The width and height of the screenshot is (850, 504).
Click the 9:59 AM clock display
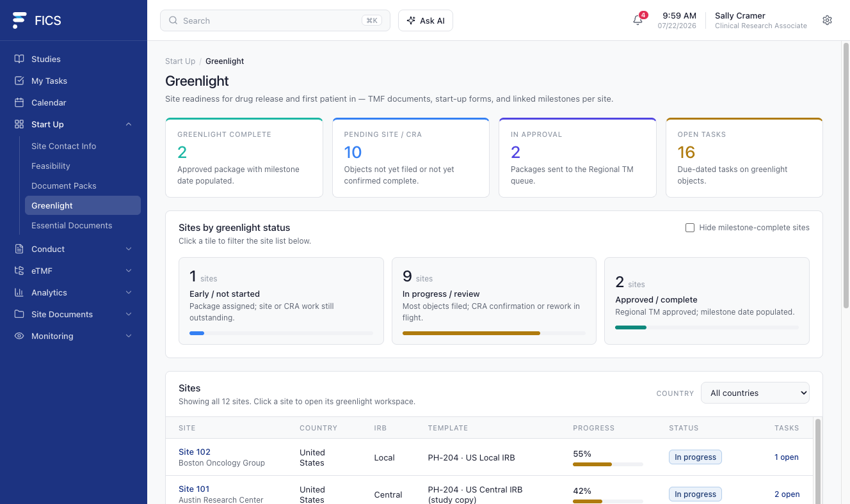click(679, 15)
